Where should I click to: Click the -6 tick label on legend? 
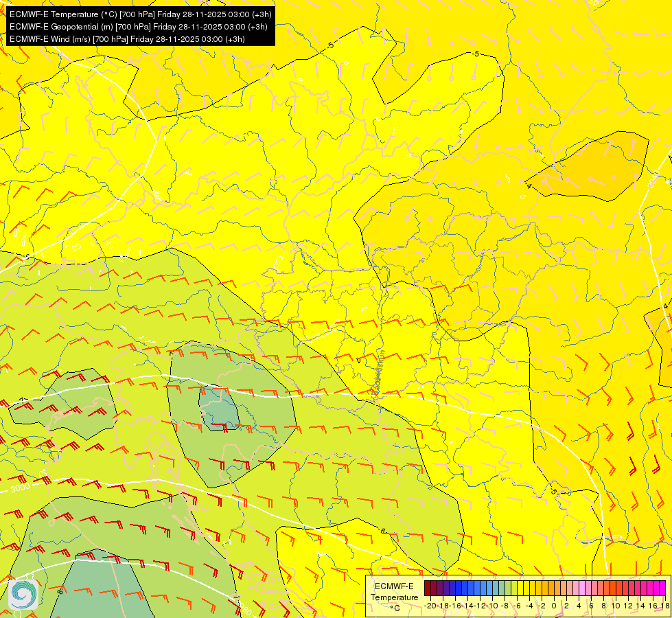518,606
